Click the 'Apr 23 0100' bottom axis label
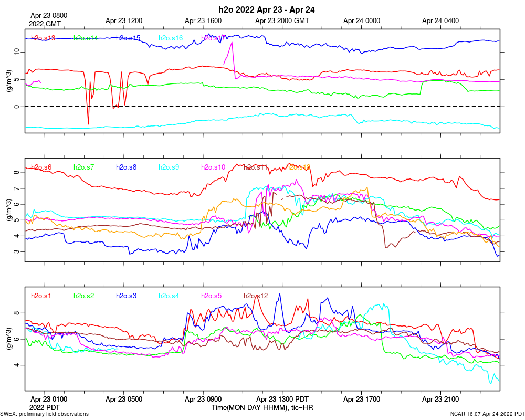The height and width of the screenshot is (420, 525). click(x=48, y=400)
